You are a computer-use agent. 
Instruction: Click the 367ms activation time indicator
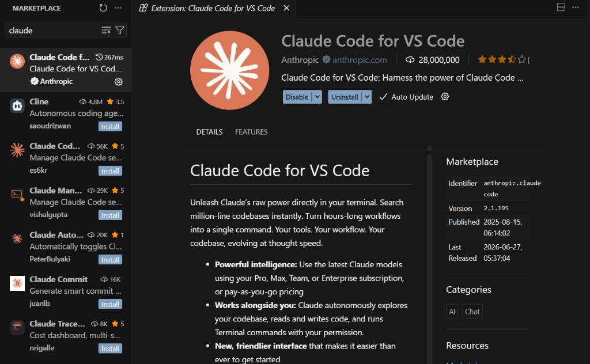[x=109, y=57]
